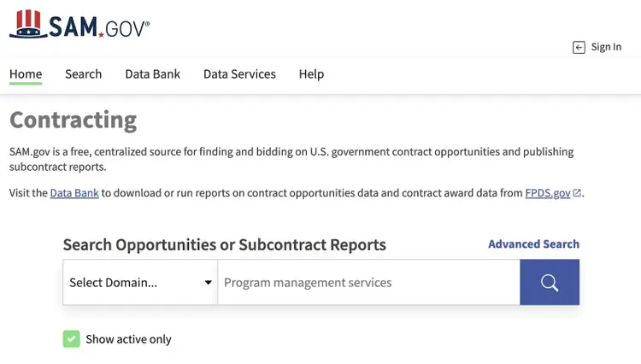641x364 pixels.
Task: Click the Search Opportunities or Subcontract Reports heading
Action: click(225, 245)
